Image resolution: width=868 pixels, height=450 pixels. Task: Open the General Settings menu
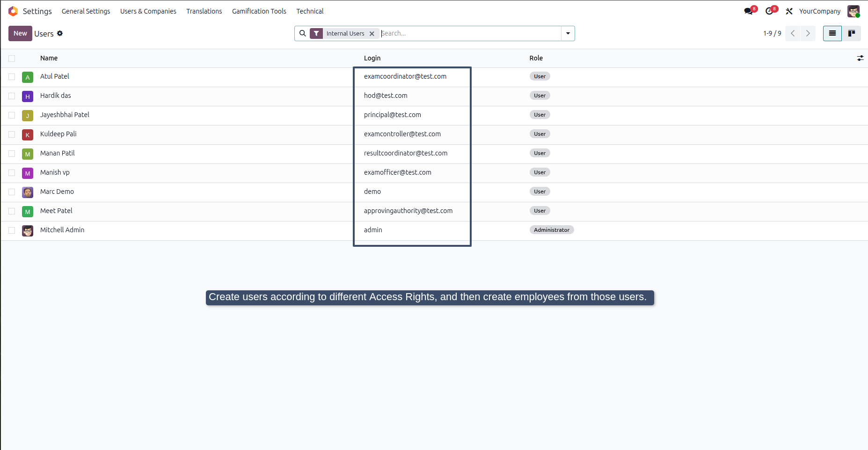click(x=86, y=11)
